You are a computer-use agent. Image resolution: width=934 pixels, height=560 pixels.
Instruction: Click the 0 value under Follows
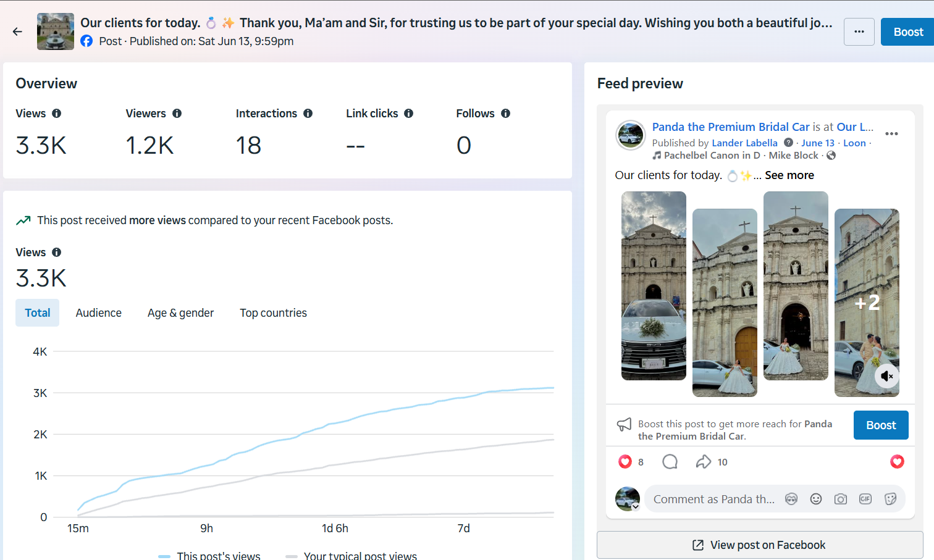(464, 146)
